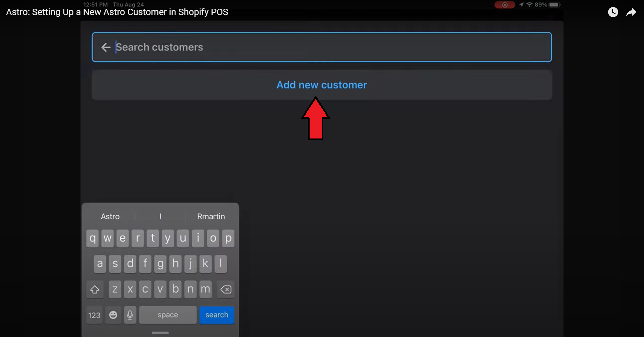Click the video title text
The width and height of the screenshot is (644, 337).
tap(117, 12)
